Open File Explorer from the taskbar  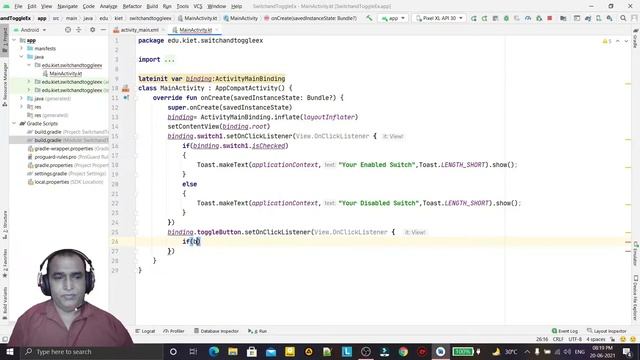point(233,351)
